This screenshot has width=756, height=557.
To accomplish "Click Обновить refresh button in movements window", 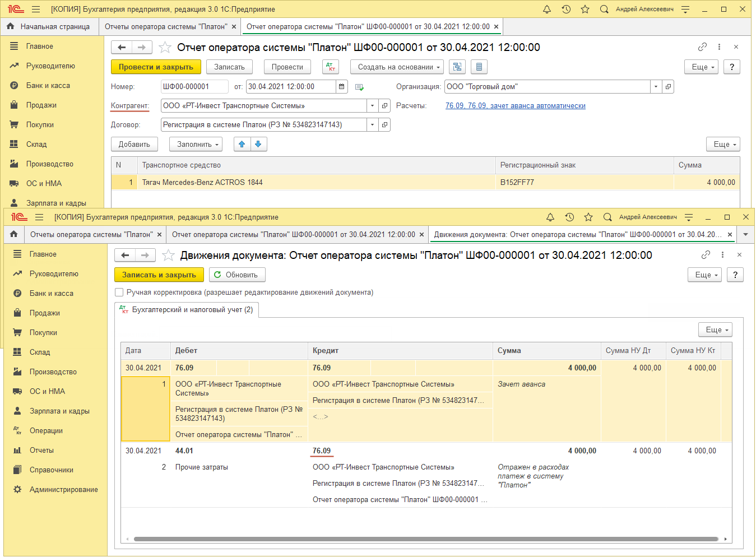I will coord(237,275).
